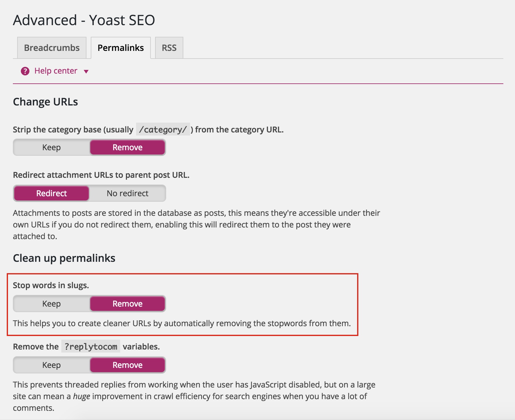Click the Clean up permalinks heading
The width and height of the screenshot is (515, 420).
[x=64, y=258]
